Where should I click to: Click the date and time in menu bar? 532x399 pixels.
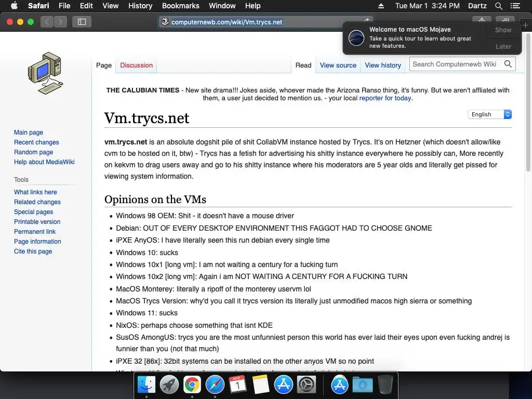pos(427,6)
